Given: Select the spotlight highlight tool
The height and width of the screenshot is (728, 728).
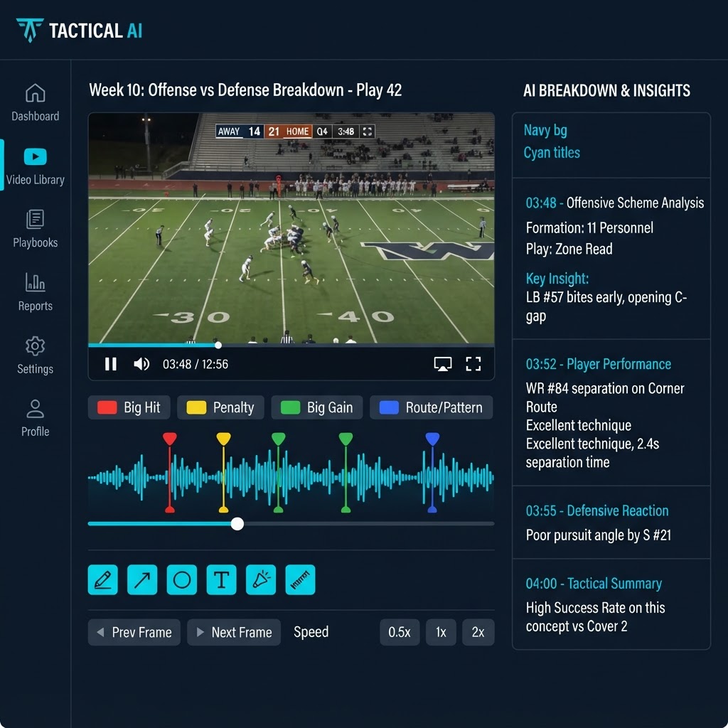Looking at the screenshot, I should [261, 579].
